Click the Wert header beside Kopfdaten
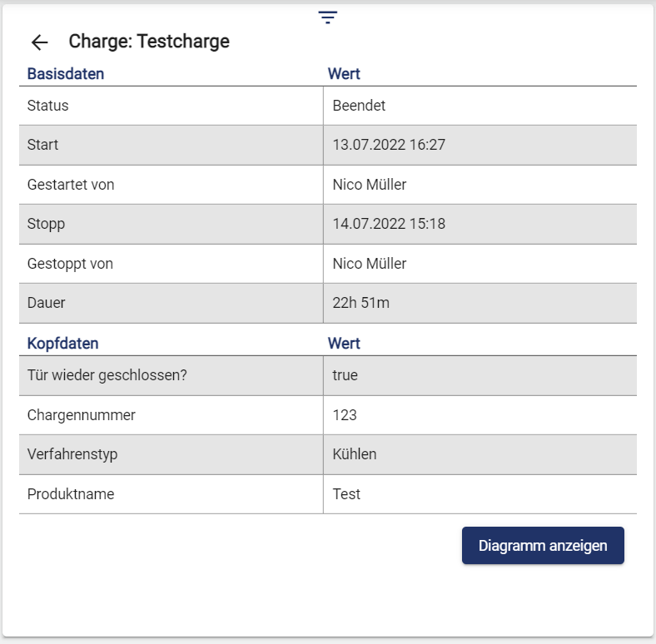The image size is (656, 644). pos(344,344)
